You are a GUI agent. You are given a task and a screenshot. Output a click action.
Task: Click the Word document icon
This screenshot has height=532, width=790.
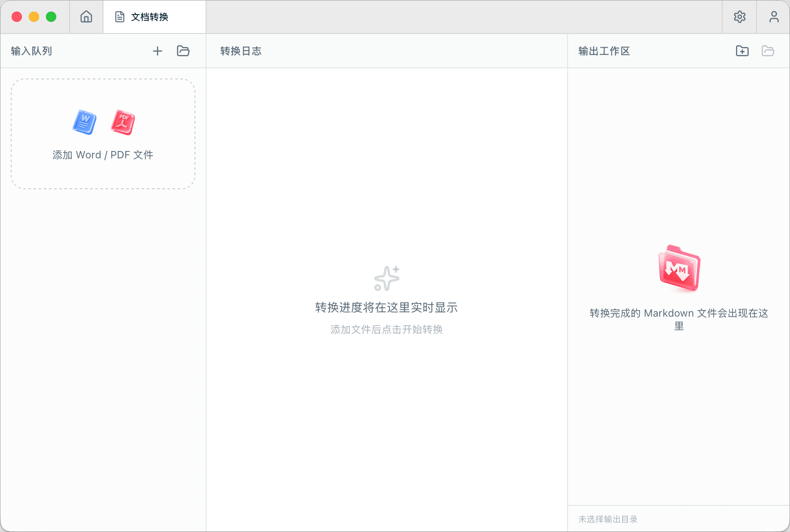85,122
